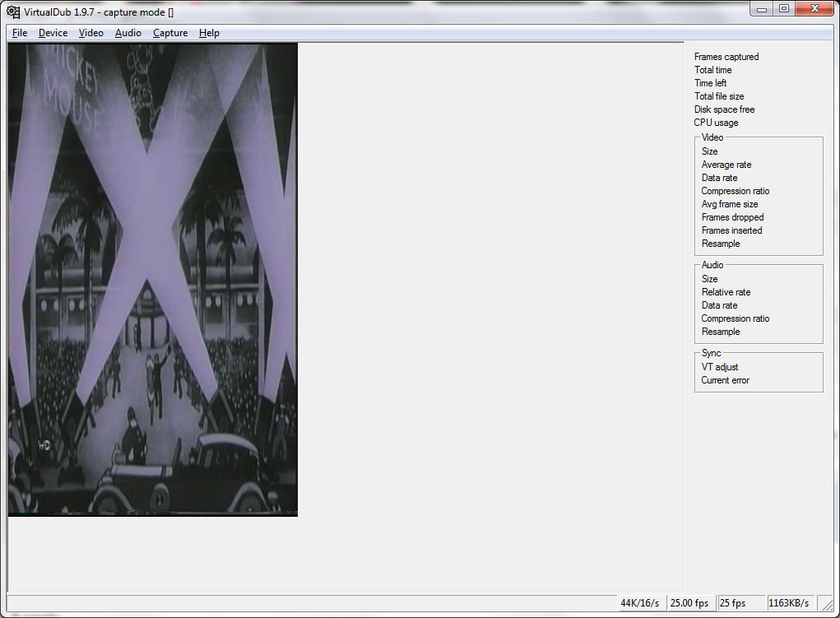Click the Frames dropped label
This screenshot has height=618, width=840.
(732, 217)
